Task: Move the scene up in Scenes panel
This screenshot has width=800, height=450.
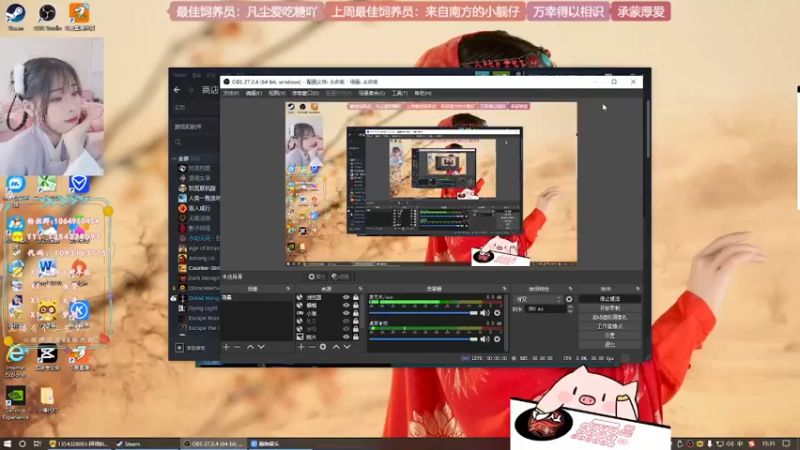Action: [x=250, y=347]
